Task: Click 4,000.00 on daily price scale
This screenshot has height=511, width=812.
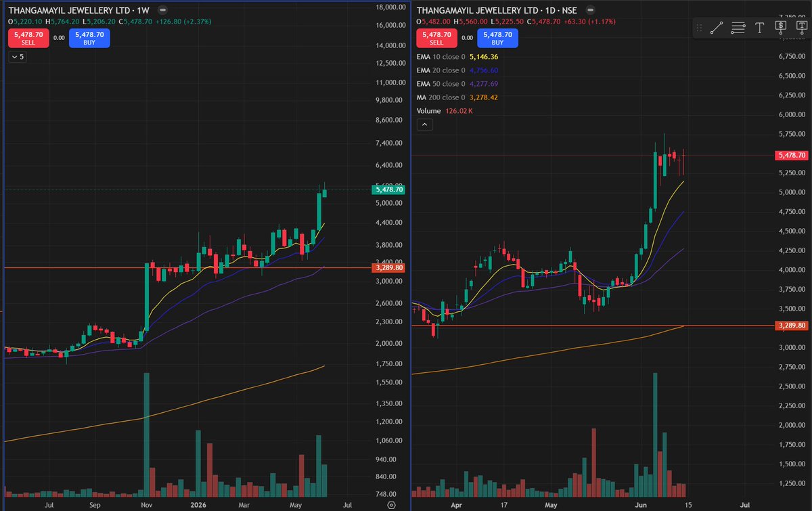Action: coord(792,270)
